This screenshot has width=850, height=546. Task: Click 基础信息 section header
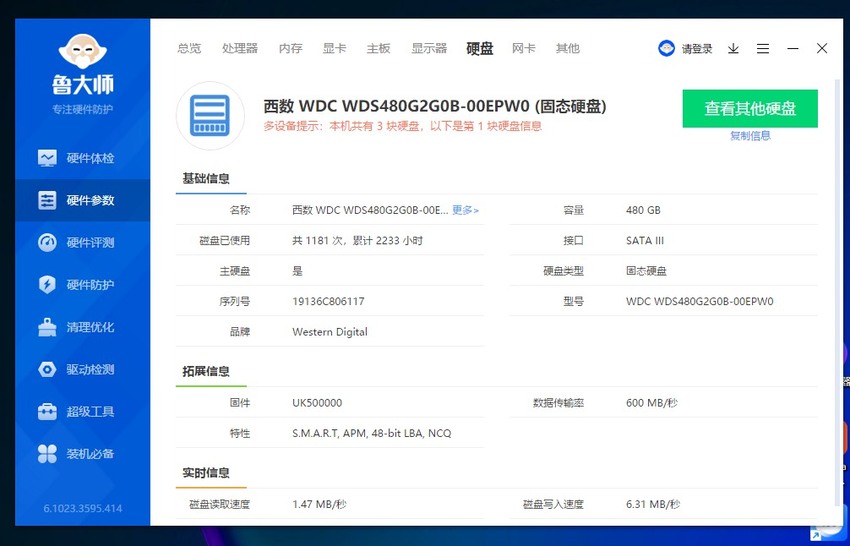(x=206, y=178)
